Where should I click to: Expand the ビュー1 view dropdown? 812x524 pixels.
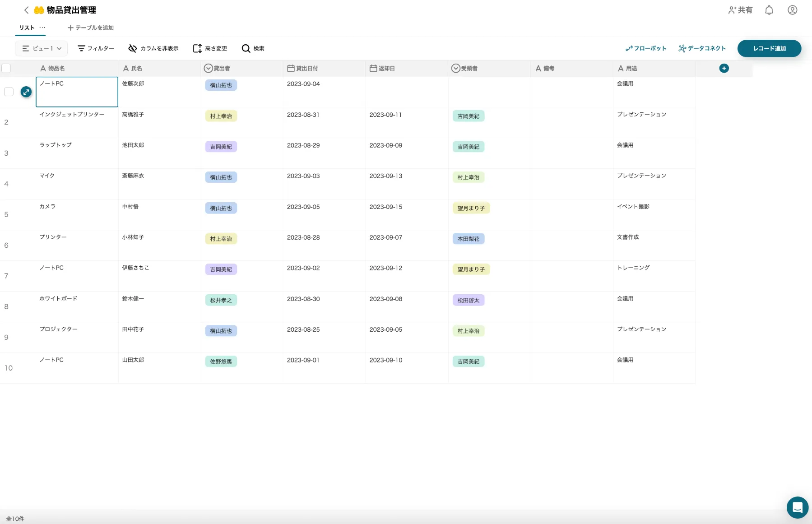click(x=42, y=48)
